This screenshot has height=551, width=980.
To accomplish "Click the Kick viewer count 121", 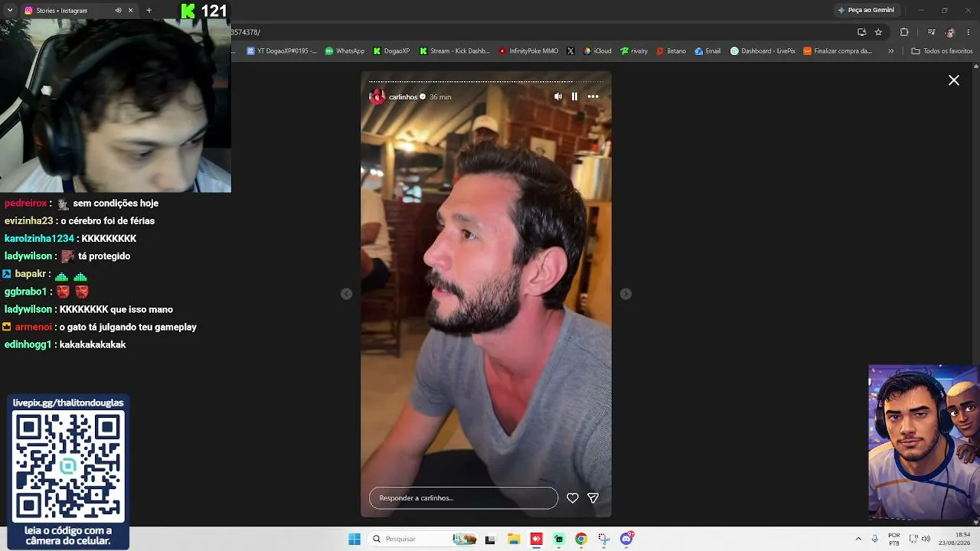I will coord(214,11).
